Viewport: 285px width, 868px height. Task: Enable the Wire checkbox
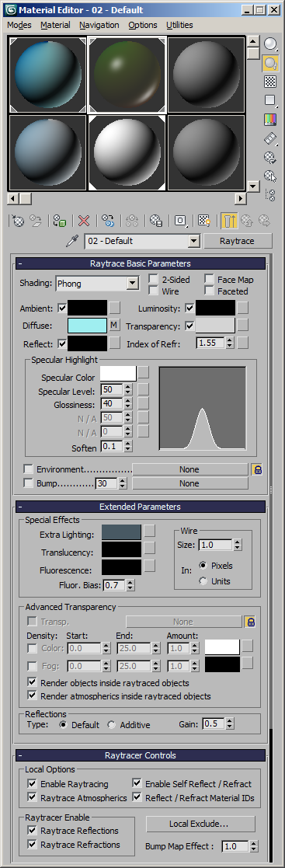[153, 291]
